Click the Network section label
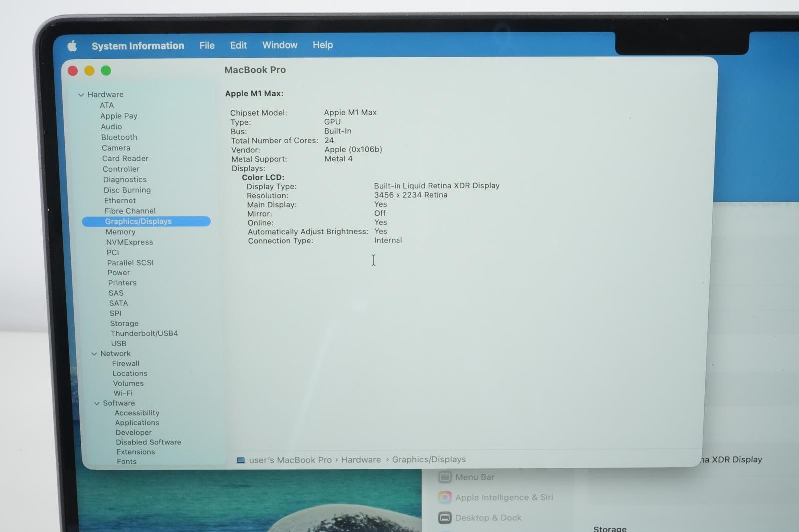The width and height of the screenshot is (799, 532). [115, 354]
